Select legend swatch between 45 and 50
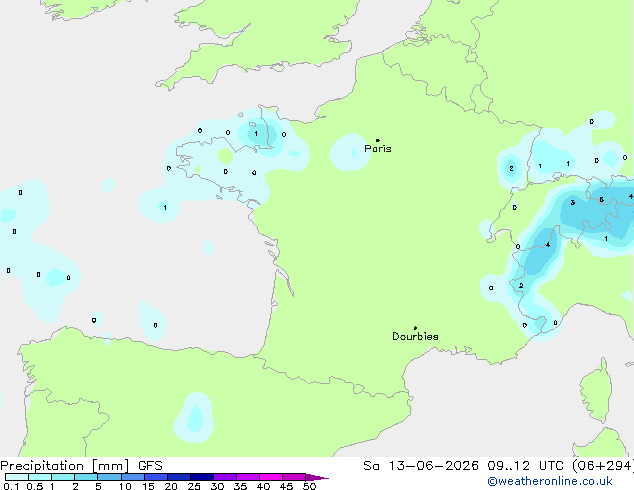Screen dimensions: 634x490 (x=294, y=477)
